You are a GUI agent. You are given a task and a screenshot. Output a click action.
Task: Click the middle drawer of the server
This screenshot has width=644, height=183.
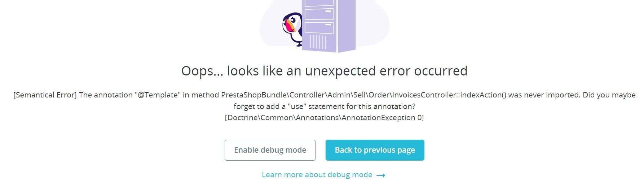tap(319, 14)
